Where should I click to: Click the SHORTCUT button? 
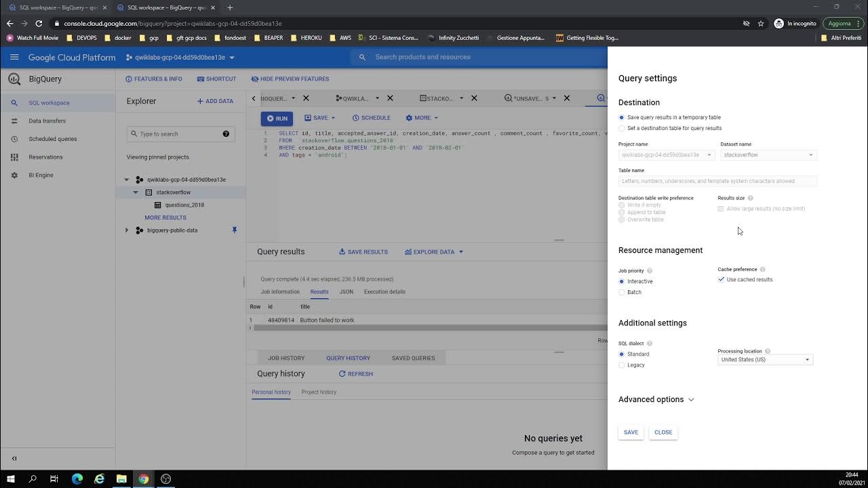(x=216, y=79)
